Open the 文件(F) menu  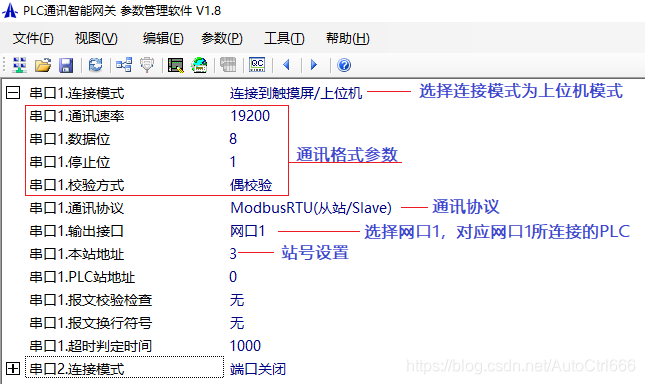[33, 38]
